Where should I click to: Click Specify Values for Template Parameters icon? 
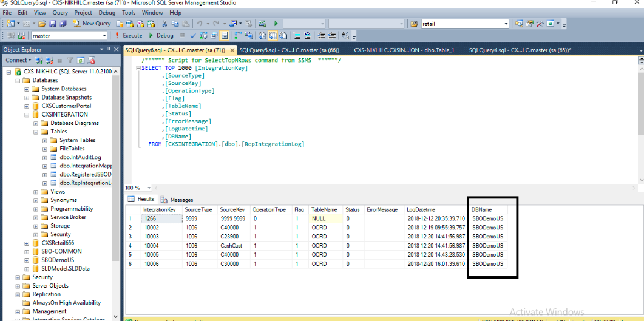[x=346, y=36]
